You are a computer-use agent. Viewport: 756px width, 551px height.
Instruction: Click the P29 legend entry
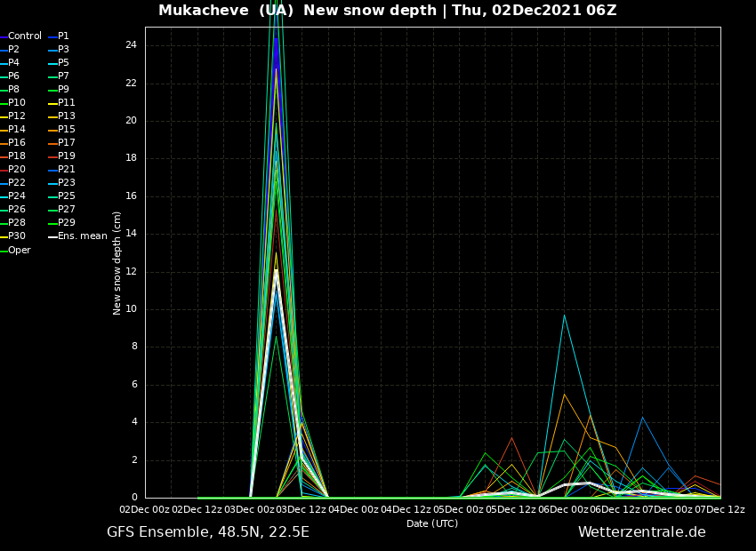pos(66,223)
